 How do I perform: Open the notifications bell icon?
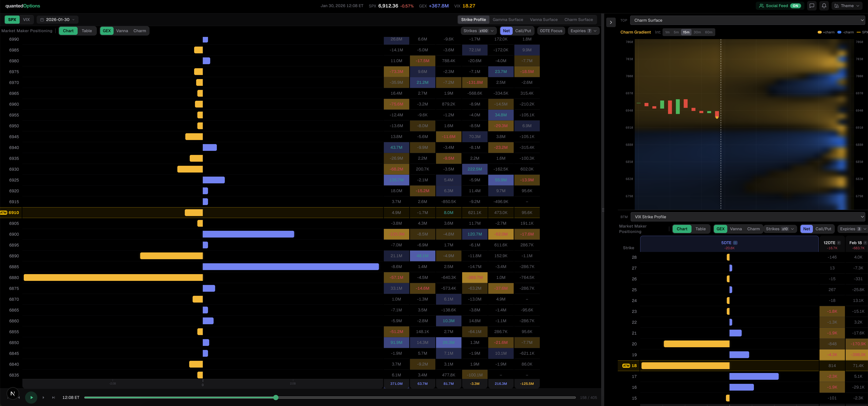[x=824, y=6]
